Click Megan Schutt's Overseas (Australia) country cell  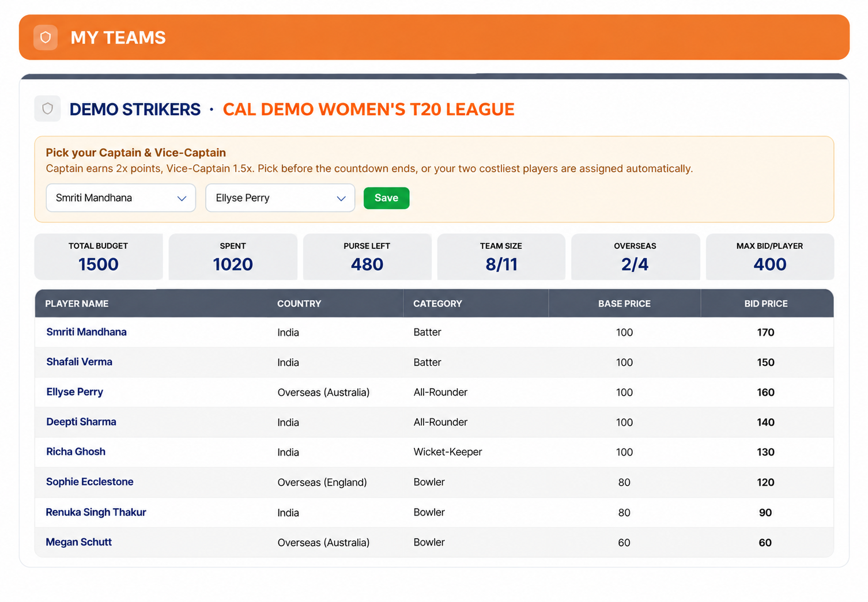[323, 543]
